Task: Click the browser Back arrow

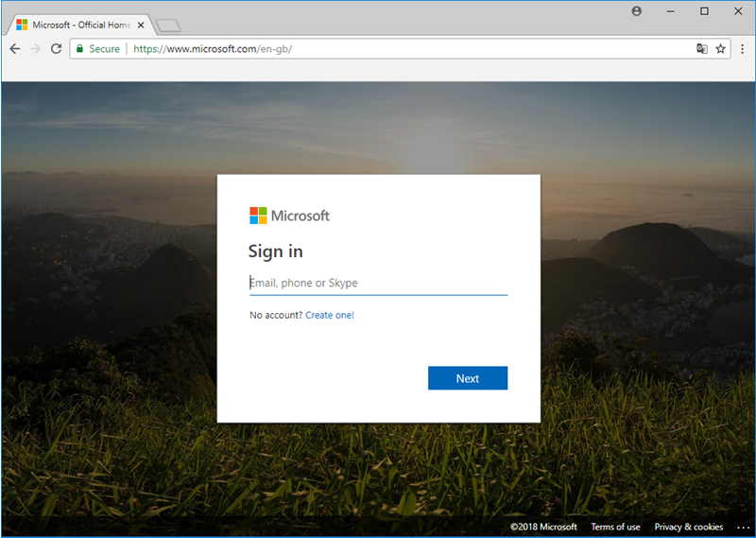Action: 15,49
